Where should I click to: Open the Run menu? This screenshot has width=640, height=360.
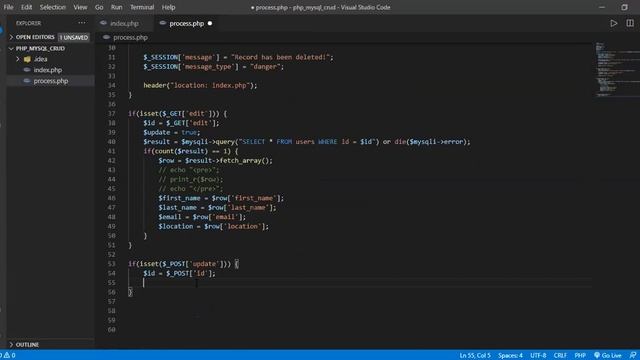tap(116, 7)
